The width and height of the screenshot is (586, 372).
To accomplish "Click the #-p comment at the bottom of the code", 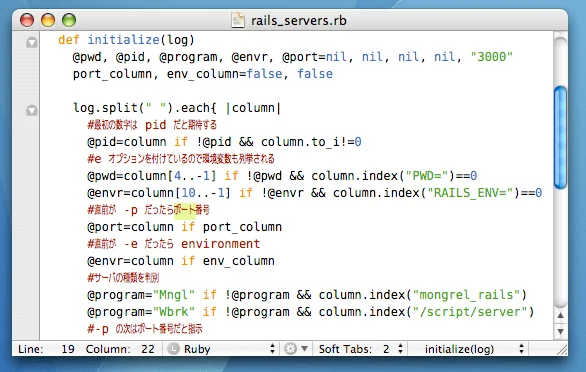I will tap(145, 329).
